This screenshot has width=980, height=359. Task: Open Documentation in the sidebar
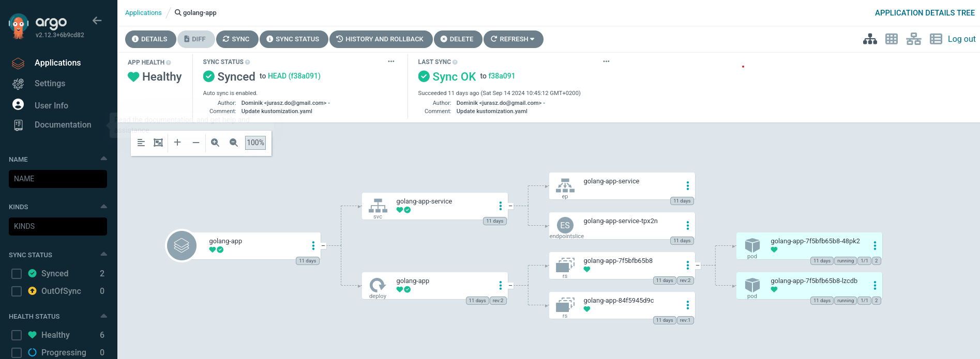(x=63, y=124)
